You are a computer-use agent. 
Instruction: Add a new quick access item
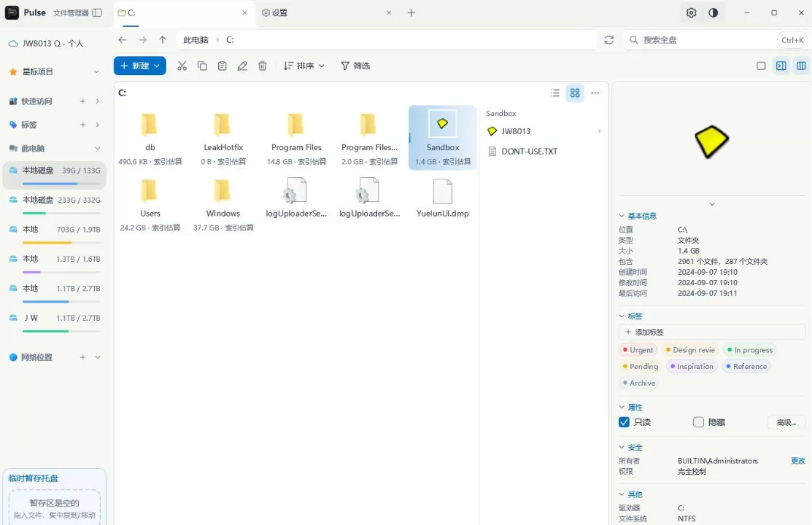coord(83,101)
